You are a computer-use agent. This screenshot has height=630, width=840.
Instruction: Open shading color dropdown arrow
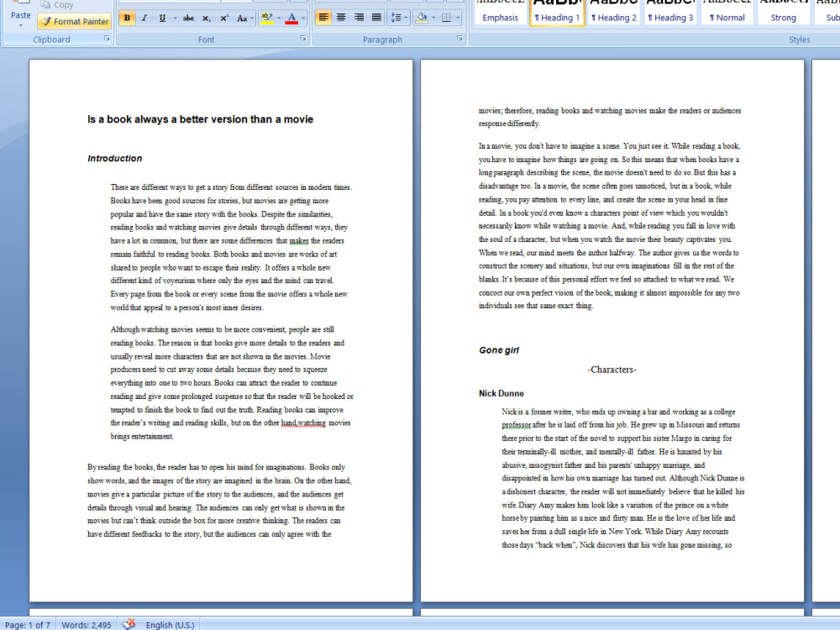coord(433,18)
